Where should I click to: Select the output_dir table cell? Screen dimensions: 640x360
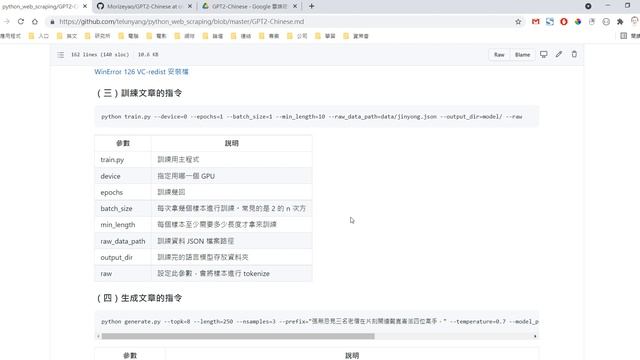pos(123,258)
